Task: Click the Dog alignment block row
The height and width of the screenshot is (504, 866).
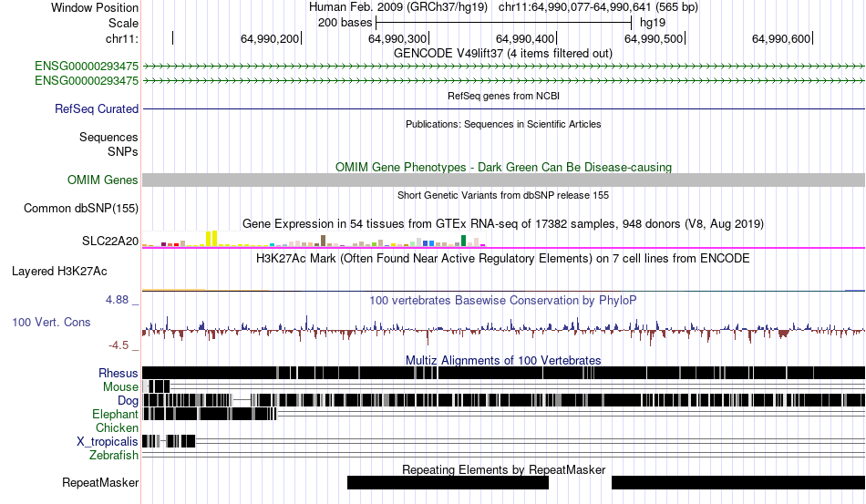Action: coord(503,400)
